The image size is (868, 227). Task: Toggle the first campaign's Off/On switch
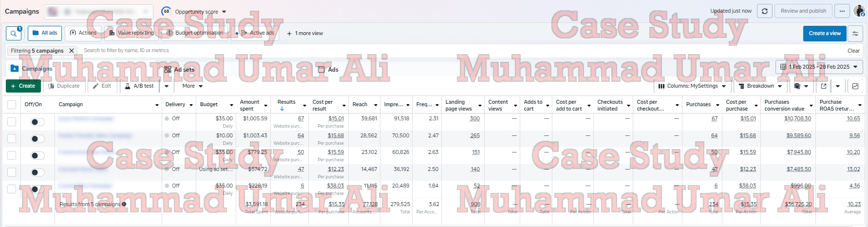37,122
